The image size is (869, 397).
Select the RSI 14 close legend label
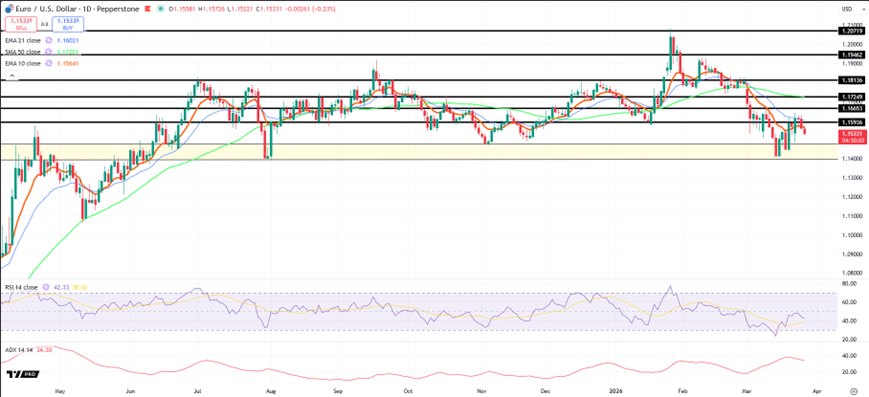click(22, 287)
